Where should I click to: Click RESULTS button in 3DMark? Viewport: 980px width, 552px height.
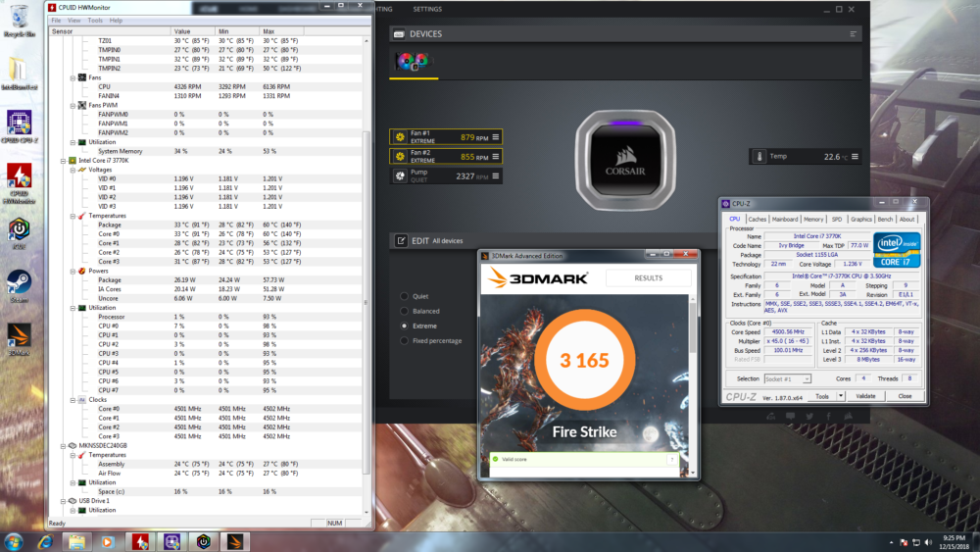(648, 278)
